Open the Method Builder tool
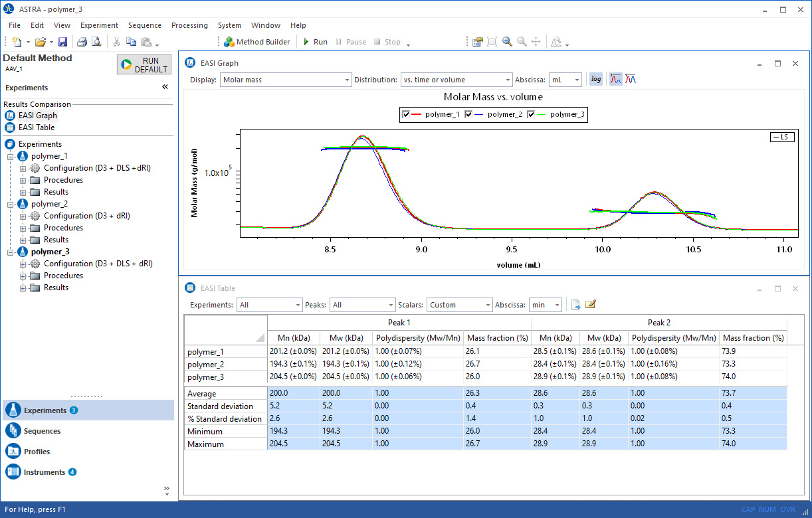Image resolution: width=812 pixels, height=518 pixels. (256, 42)
